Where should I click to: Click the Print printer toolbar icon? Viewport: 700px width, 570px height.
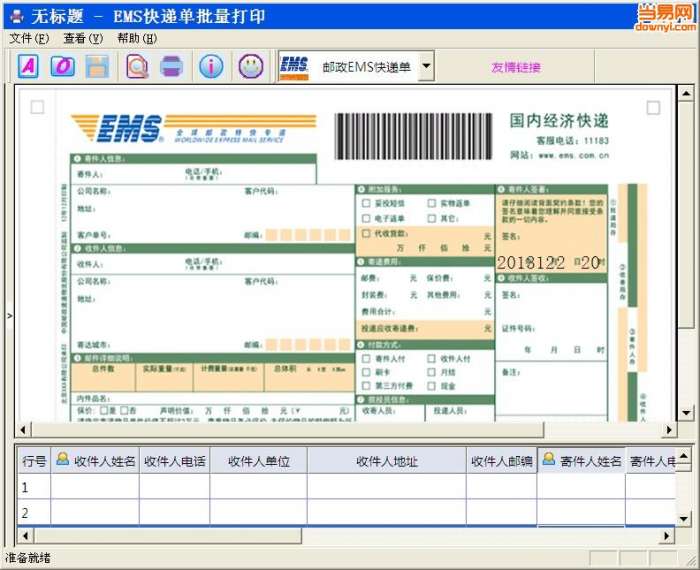171,67
